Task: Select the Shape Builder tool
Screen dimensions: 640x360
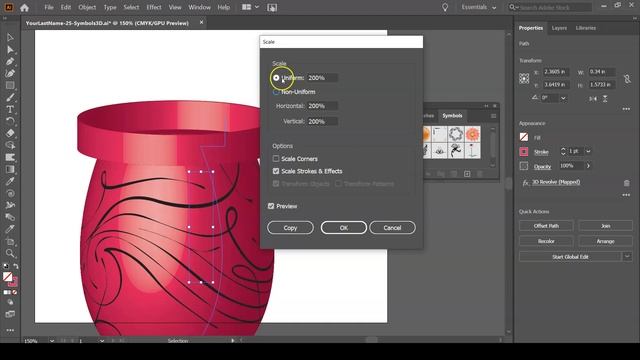Action: point(10,145)
